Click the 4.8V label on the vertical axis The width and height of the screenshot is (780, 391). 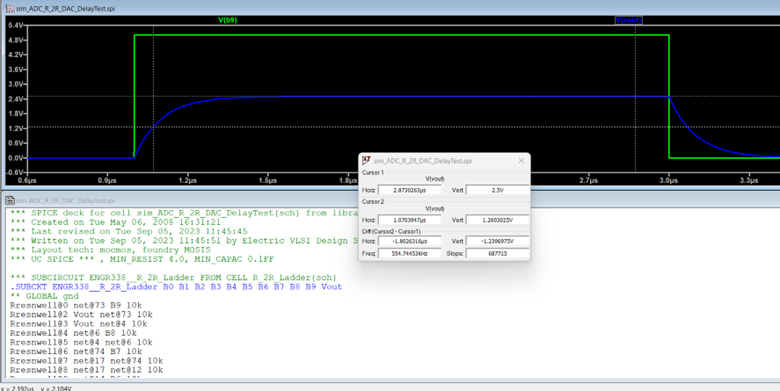click(15, 40)
